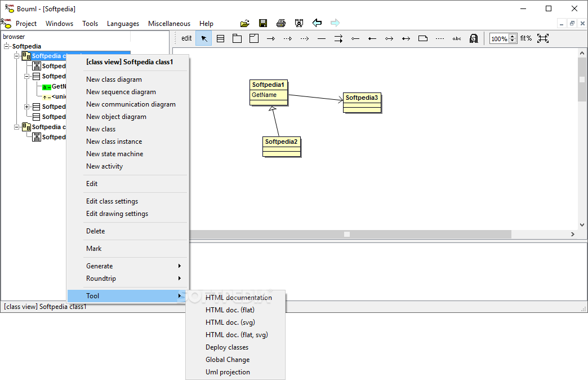Screen dimensions: 588x380
Task: Choose New class diagram
Action: coord(127,79)
